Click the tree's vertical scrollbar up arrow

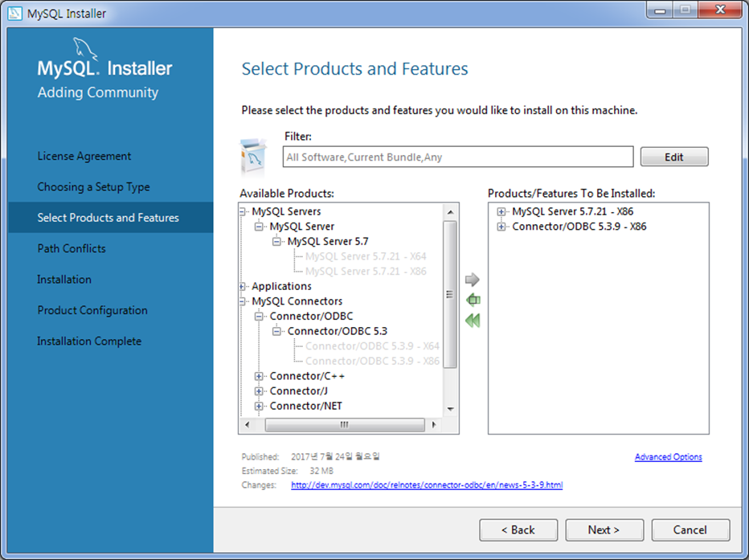pos(450,211)
